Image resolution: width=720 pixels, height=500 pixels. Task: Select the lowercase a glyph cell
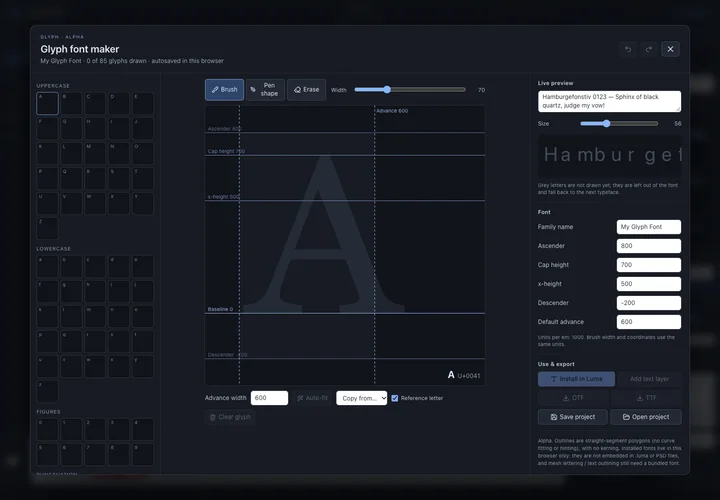(47, 266)
